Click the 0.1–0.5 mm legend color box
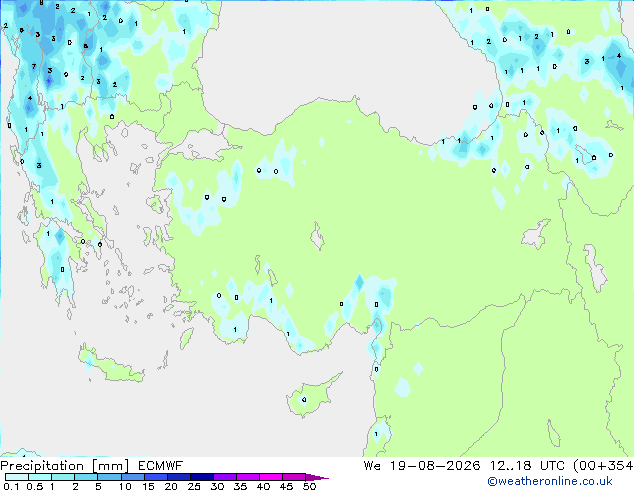 tap(17, 477)
